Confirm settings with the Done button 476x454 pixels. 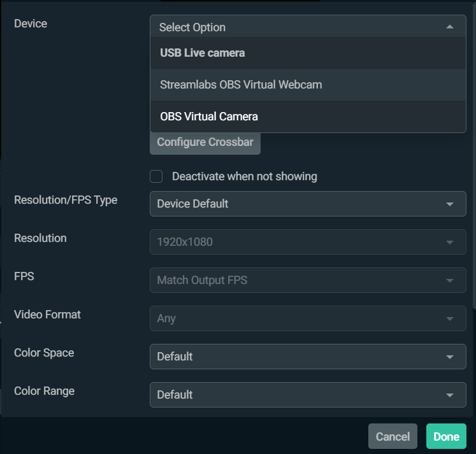(446, 436)
